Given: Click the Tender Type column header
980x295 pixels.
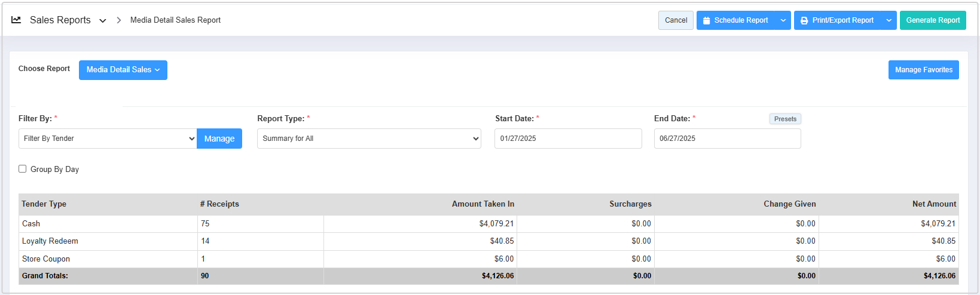Looking at the screenshot, I should (x=44, y=204).
